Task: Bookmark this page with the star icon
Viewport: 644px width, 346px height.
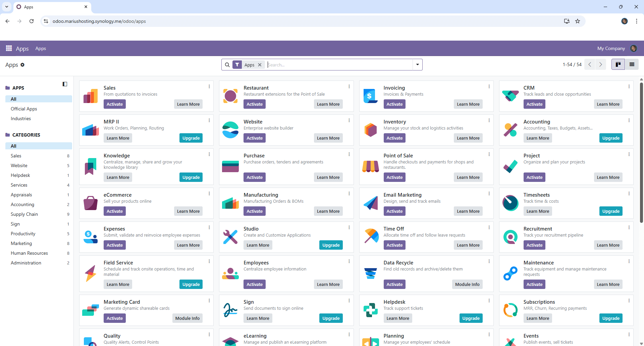Action: pyautogui.click(x=578, y=21)
